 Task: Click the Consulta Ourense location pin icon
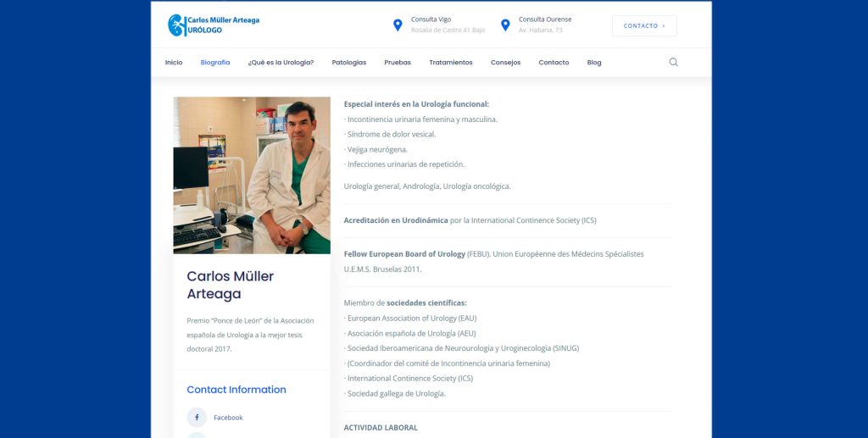click(505, 25)
